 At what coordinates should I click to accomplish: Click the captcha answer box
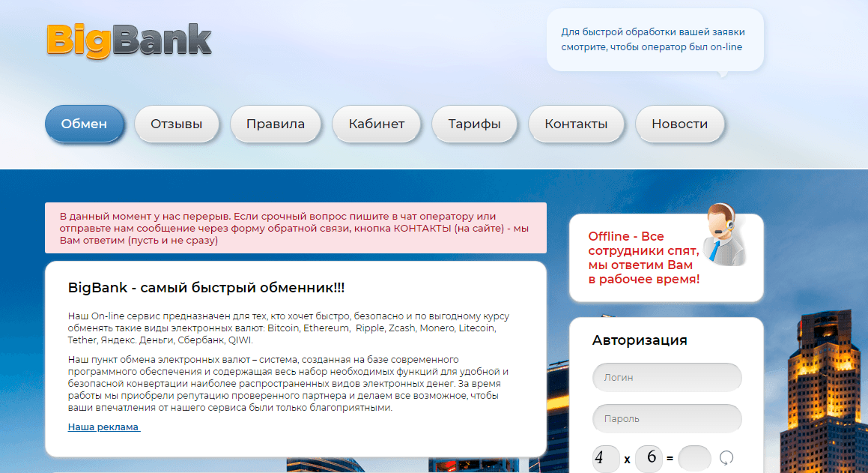coord(694,457)
